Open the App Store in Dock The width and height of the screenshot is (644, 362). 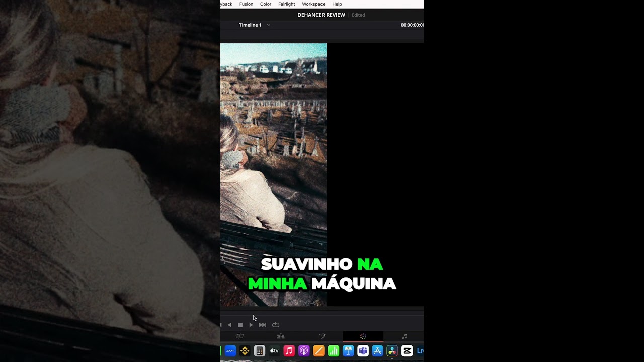point(377,351)
